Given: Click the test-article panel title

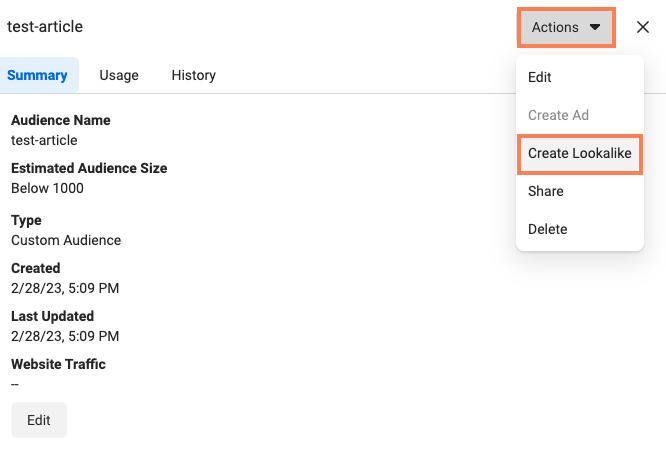Looking at the screenshot, I should click(x=45, y=27).
